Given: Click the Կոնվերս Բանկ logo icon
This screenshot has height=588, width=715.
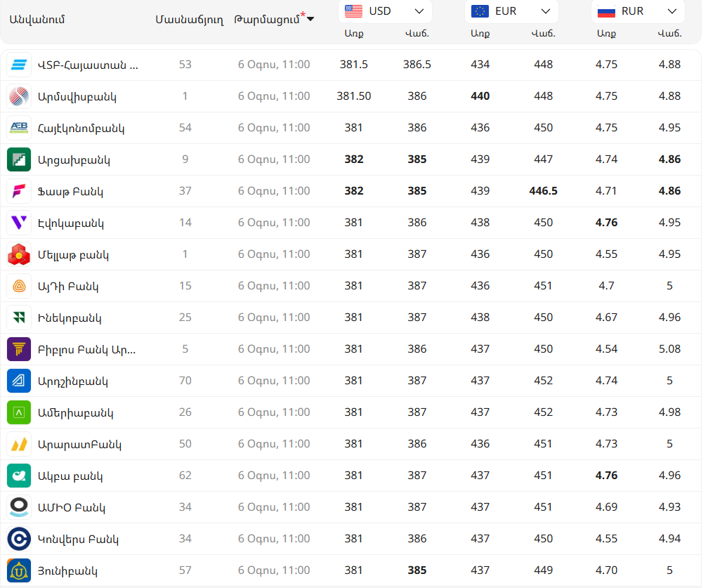Looking at the screenshot, I should click(x=19, y=539).
